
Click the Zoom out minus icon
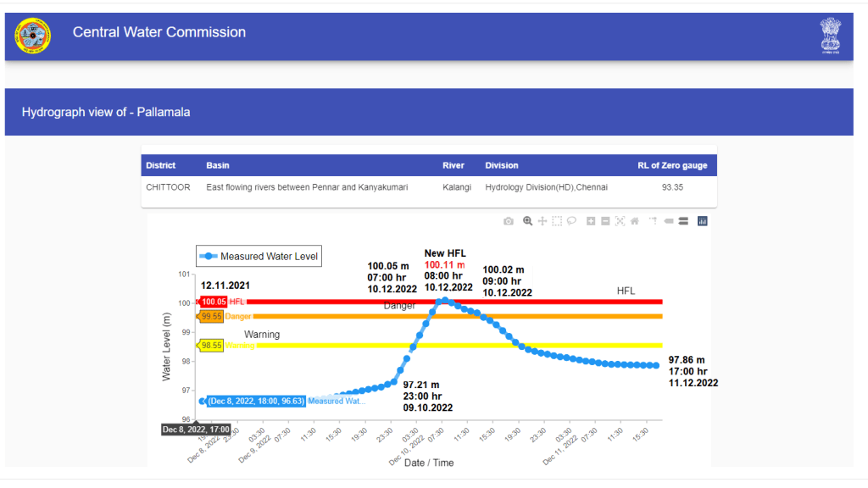605,221
